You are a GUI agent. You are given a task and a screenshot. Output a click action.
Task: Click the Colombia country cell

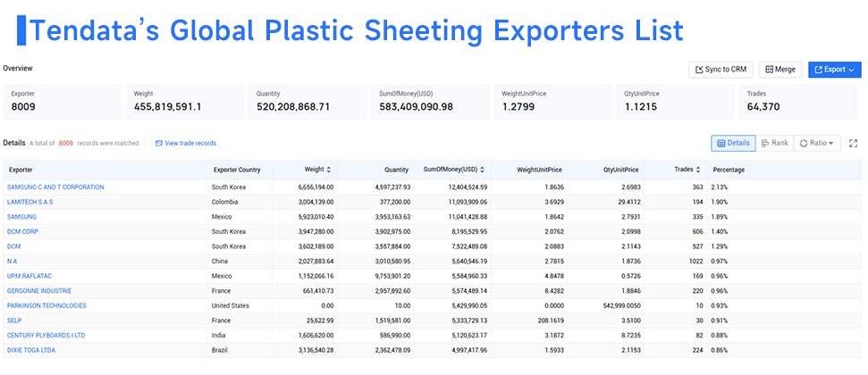coord(224,203)
